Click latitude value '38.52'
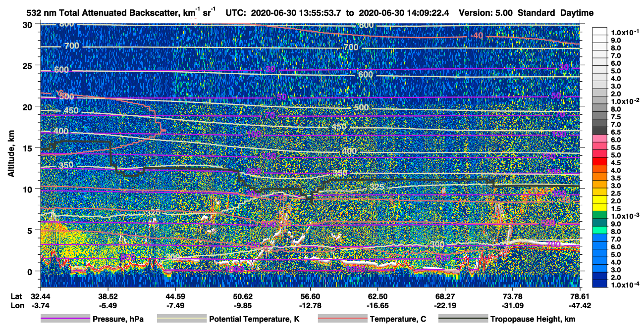 point(107,296)
